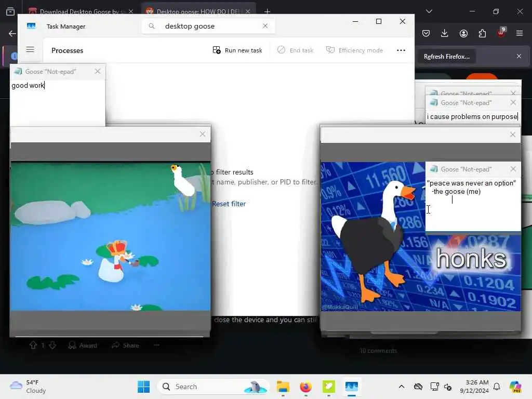Open the Windows Start menu
Screen dimensions: 532x399
point(144,387)
